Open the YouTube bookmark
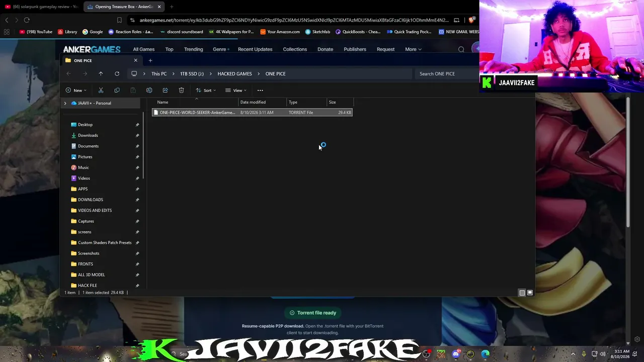644x362 pixels. pos(36,32)
